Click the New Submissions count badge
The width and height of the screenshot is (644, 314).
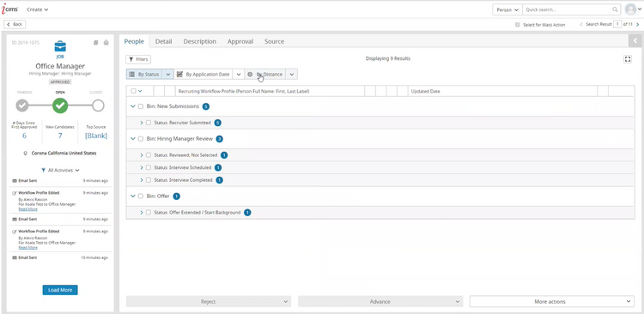click(206, 106)
